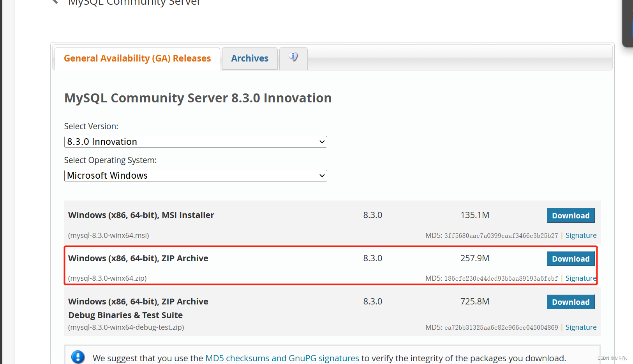Click the Select Operating System: label
Viewport: 633px width, 364px height.
click(x=110, y=160)
